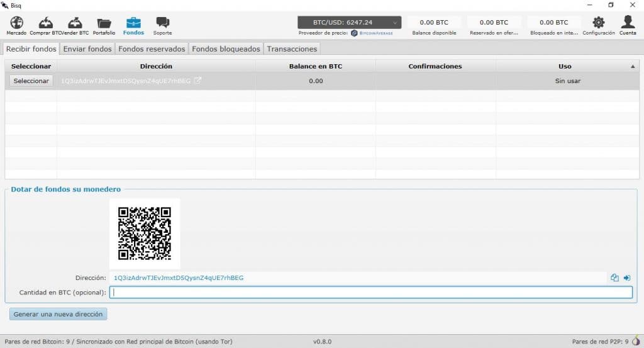Open Configuración gear settings

599,25
